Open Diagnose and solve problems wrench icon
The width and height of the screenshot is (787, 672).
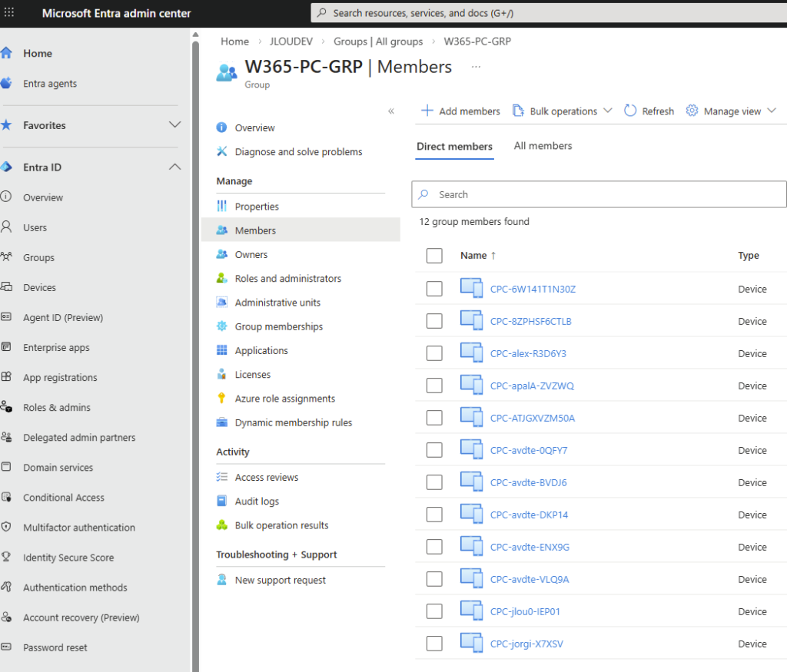pyautogui.click(x=222, y=152)
